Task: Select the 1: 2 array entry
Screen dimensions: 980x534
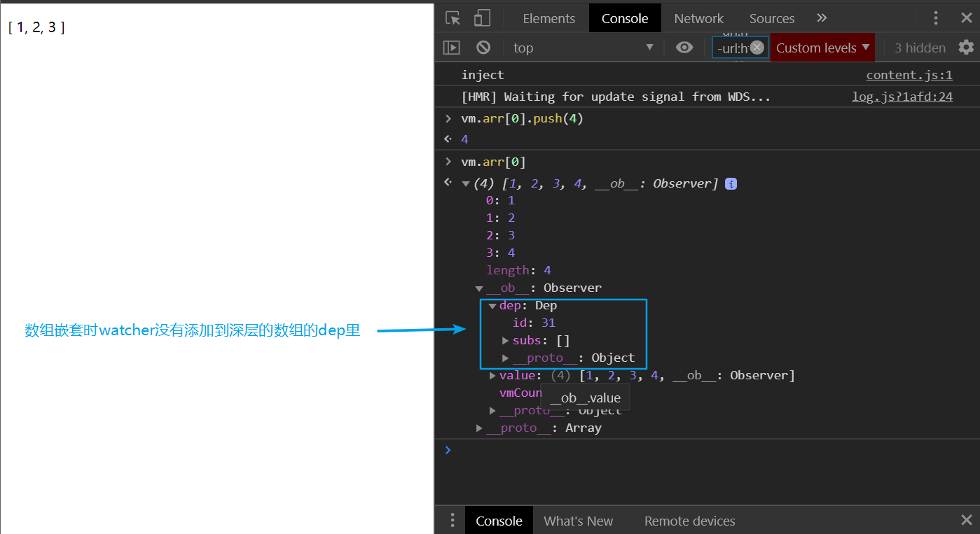Action: point(500,218)
